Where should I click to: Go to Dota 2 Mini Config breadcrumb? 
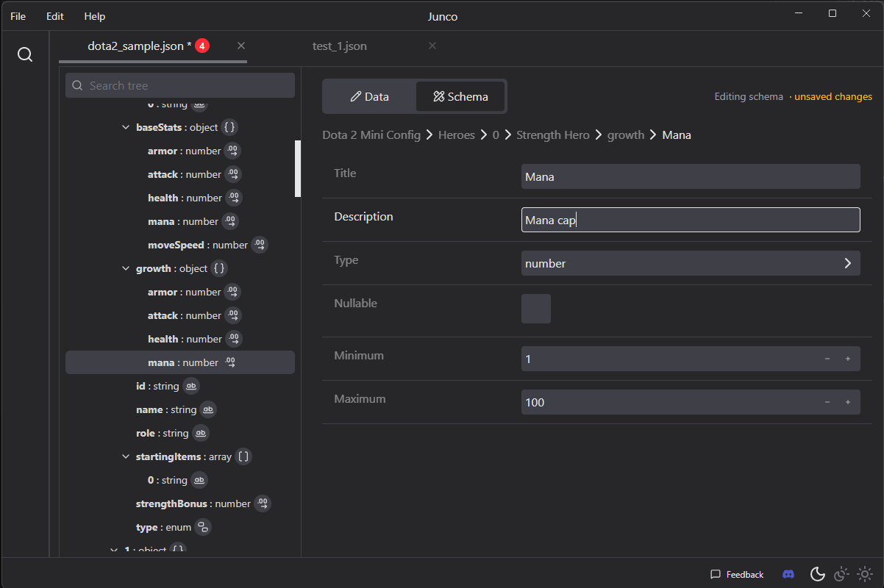371,135
